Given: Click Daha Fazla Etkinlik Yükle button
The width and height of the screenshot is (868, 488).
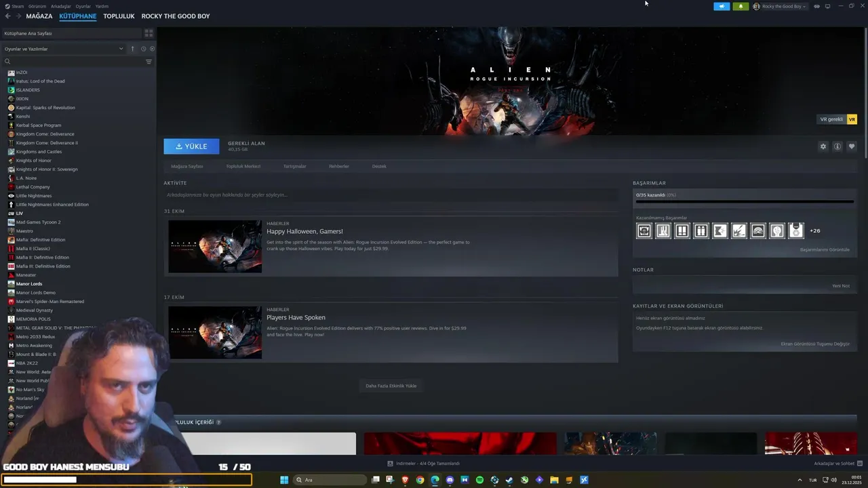Looking at the screenshot, I should (x=391, y=386).
